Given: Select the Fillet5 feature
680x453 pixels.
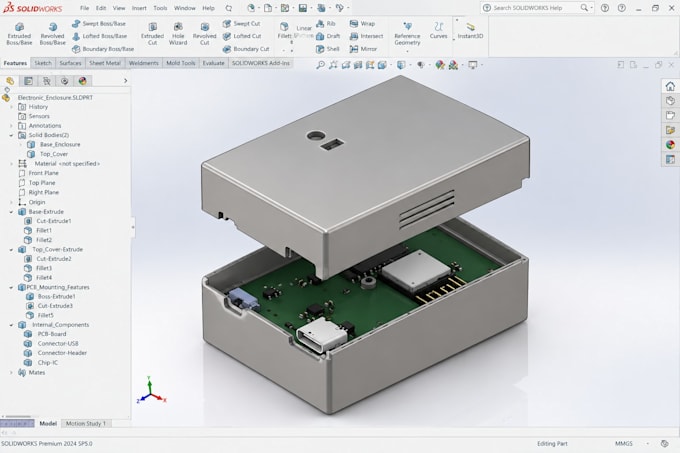Looking at the screenshot, I should [40, 316].
